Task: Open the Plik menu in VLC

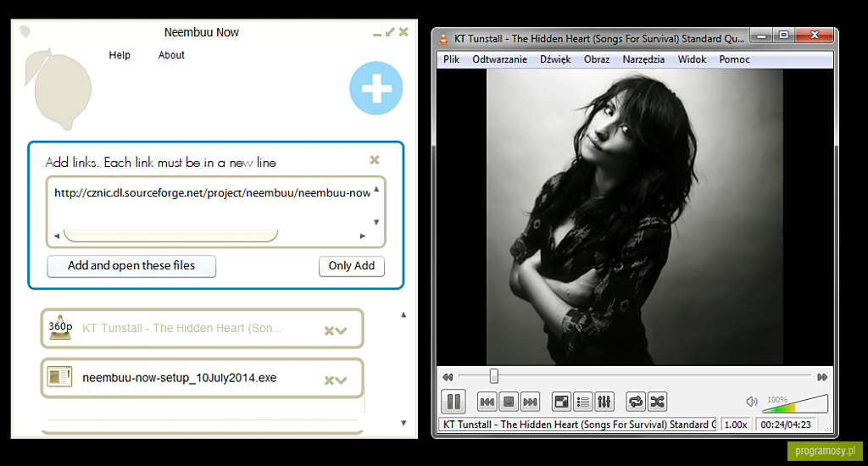Action: [x=451, y=59]
